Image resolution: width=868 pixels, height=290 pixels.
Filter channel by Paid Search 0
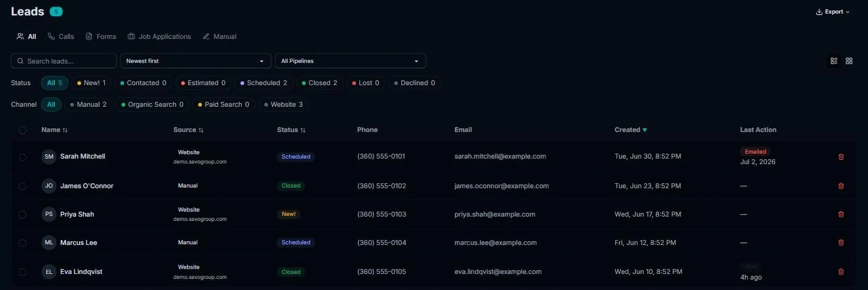tap(224, 104)
